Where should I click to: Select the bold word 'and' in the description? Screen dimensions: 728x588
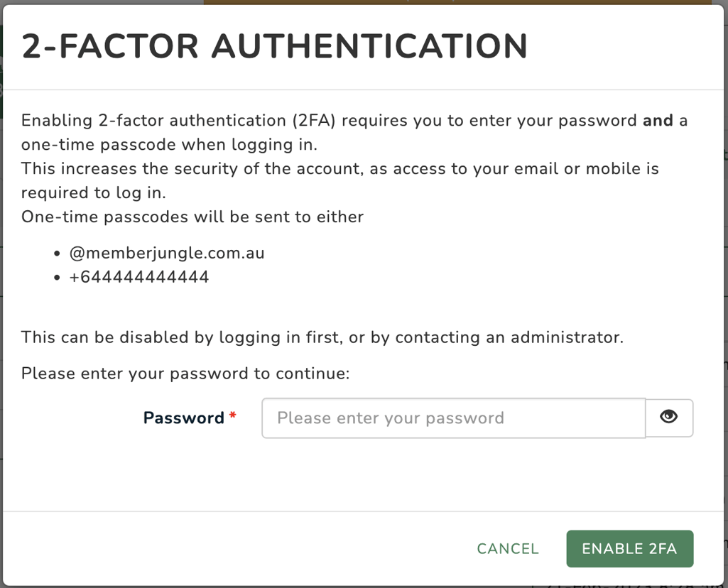658,120
